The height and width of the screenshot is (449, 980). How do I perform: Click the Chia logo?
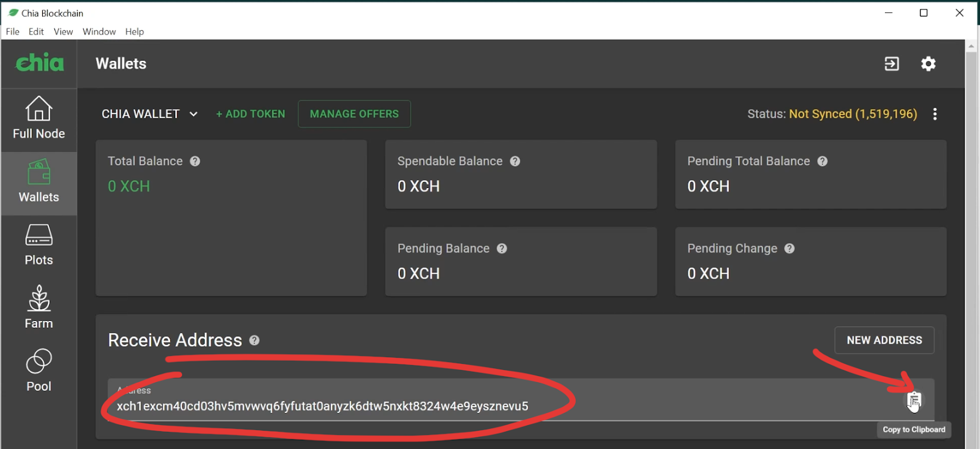click(x=39, y=62)
